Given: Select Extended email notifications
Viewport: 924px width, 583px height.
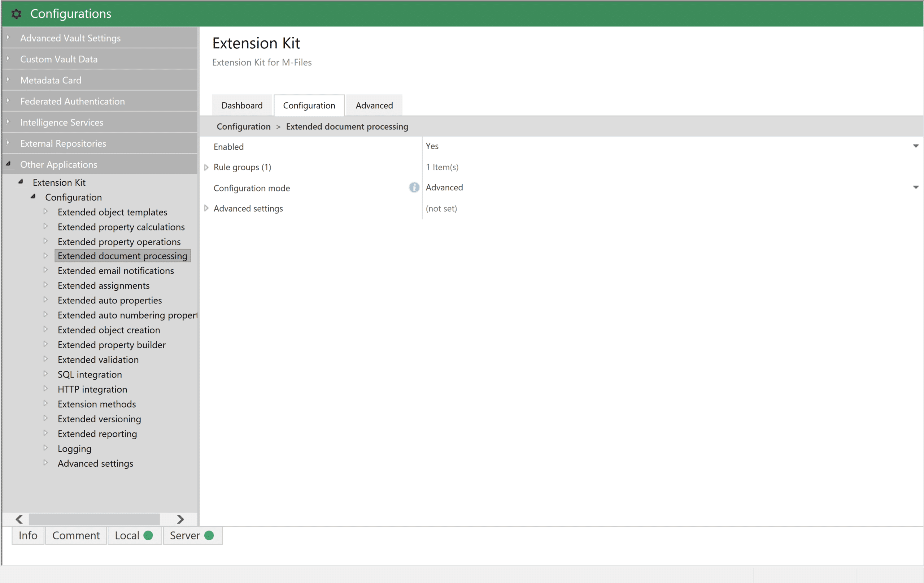Looking at the screenshot, I should (115, 271).
